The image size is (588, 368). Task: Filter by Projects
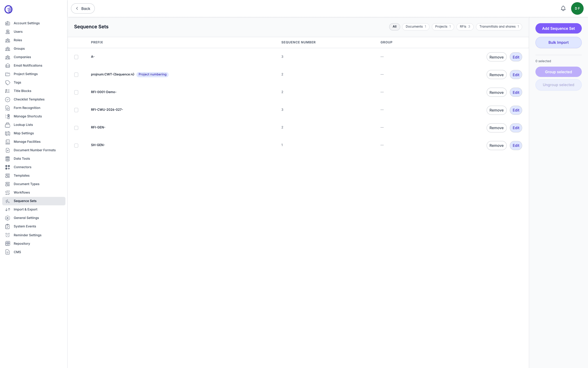[443, 27]
